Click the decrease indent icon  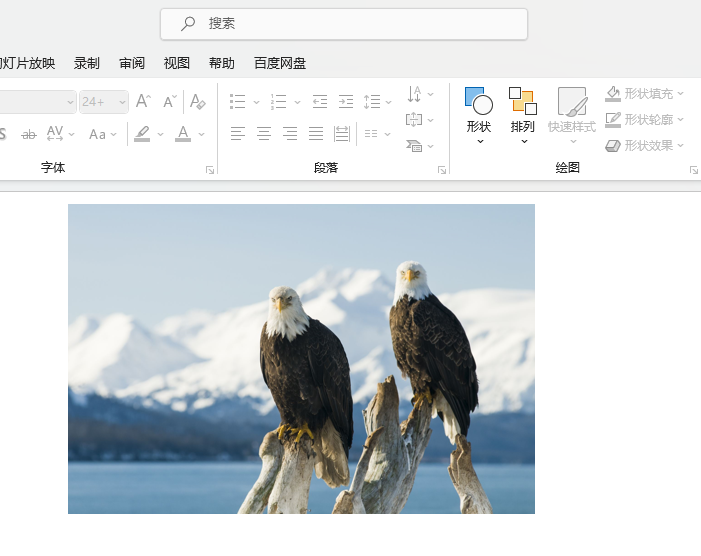pyautogui.click(x=320, y=101)
